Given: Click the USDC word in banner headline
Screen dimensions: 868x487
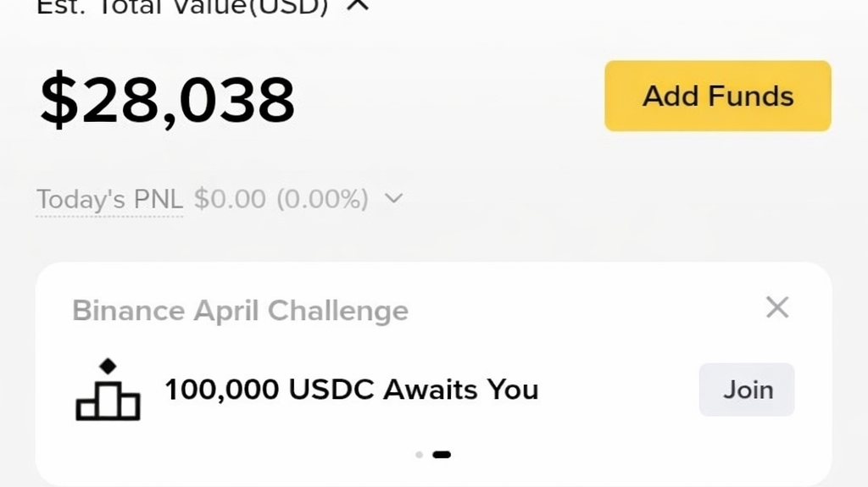Looking at the screenshot, I should 331,390.
